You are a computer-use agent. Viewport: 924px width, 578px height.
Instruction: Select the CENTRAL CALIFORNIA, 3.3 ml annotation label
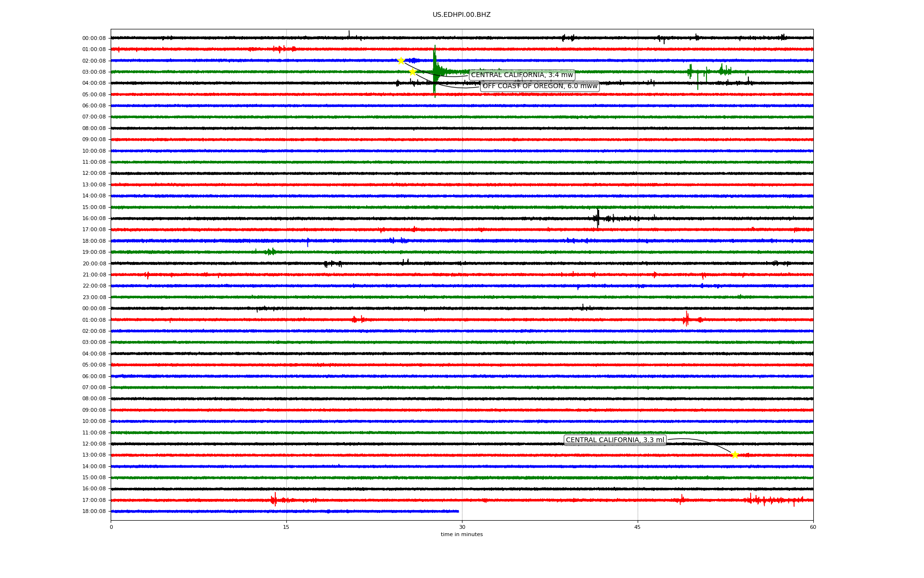pos(615,440)
